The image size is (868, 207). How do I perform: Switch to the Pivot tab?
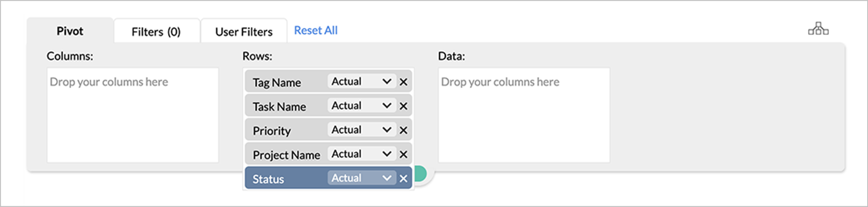coord(70,31)
